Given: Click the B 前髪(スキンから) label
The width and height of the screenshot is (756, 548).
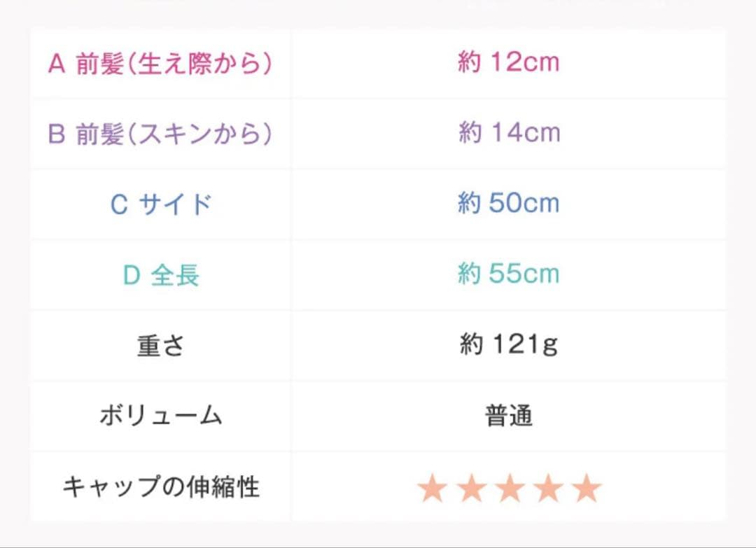Looking at the screenshot, I should click(x=160, y=134).
